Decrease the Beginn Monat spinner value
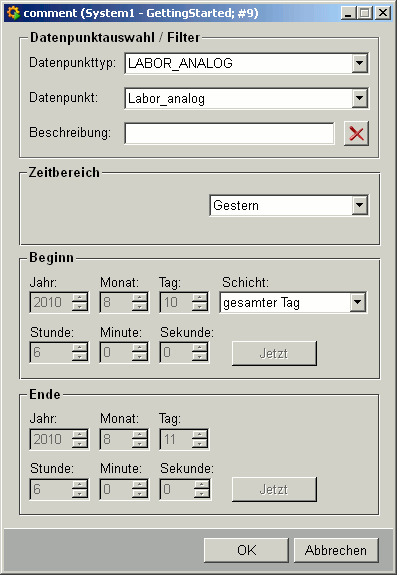397x575 pixels. click(140, 307)
